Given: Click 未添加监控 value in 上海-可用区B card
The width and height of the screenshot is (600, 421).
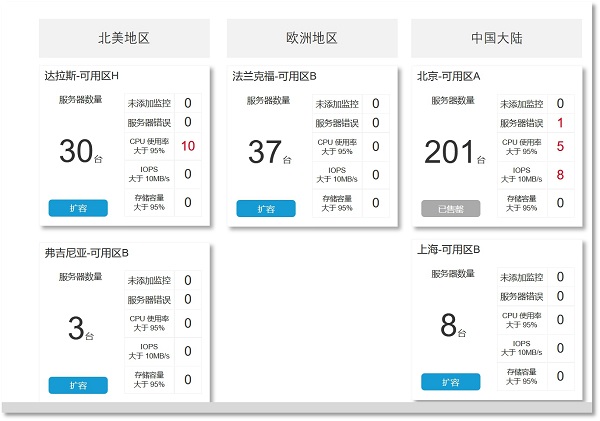Looking at the screenshot, I should point(560,277).
